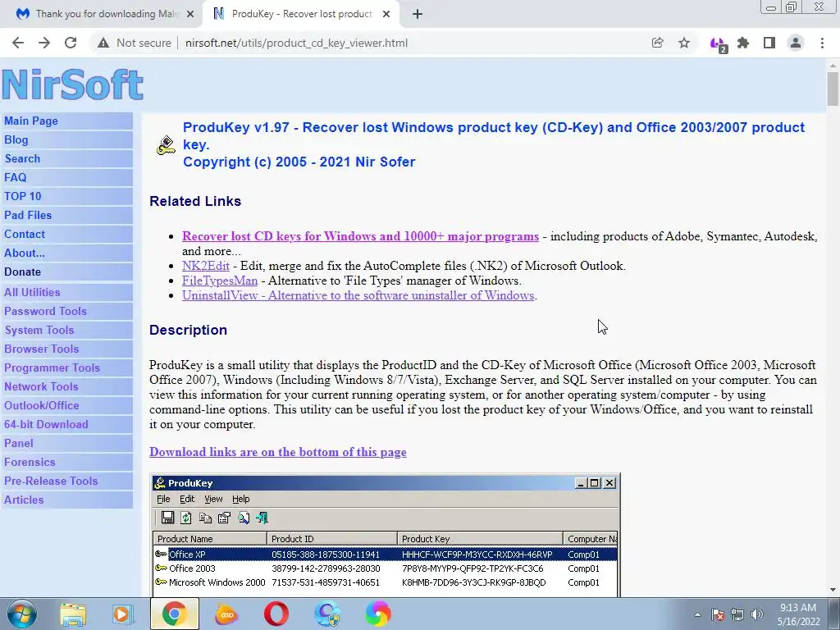Viewport: 840px width, 630px height.
Task: Open Browser Tools category
Action: coord(41,349)
